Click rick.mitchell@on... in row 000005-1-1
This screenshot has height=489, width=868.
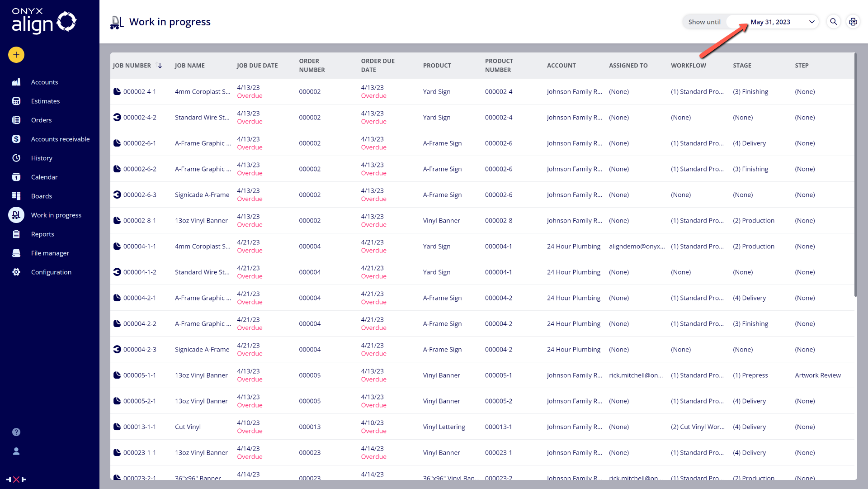(x=636, y=375)
